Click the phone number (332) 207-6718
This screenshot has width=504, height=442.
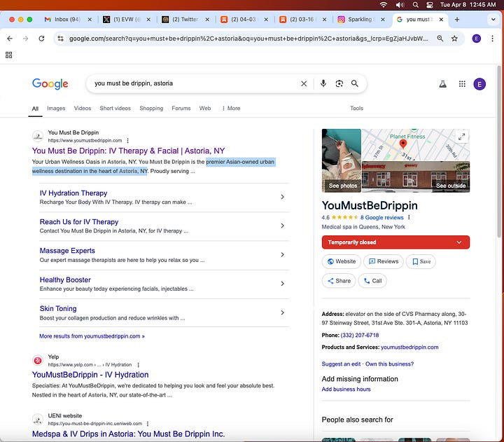tap(360, 336)
